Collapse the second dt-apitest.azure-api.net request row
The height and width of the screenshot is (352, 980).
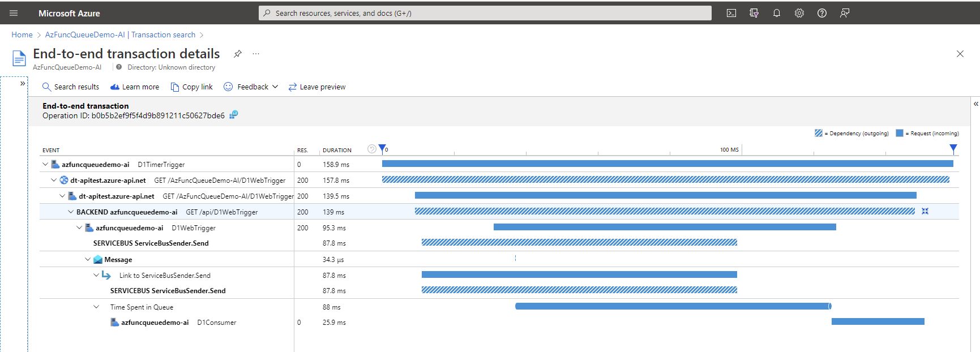click(x=62, y=196)
